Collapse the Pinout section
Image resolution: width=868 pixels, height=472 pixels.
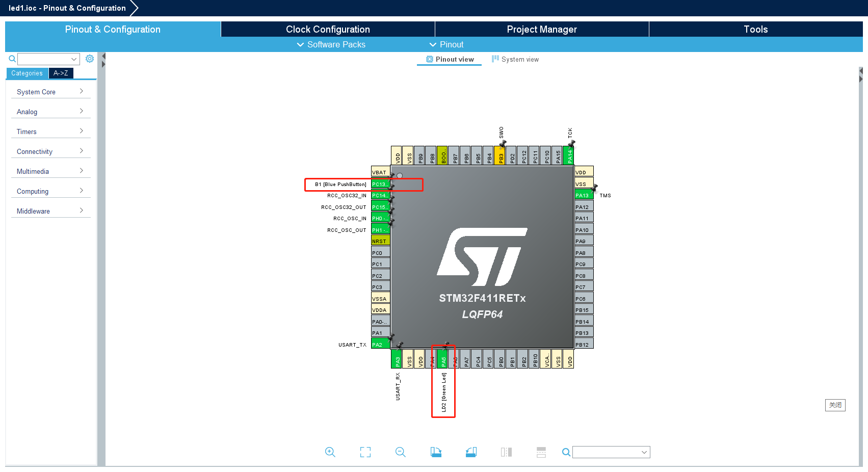(446, 45)
